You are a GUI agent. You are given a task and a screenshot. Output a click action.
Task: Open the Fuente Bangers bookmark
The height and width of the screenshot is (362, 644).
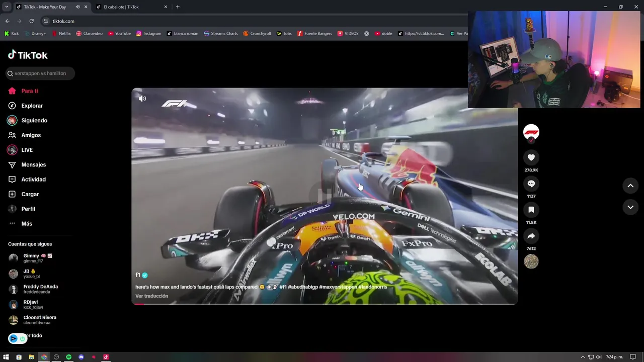click(x=314, y=34)
